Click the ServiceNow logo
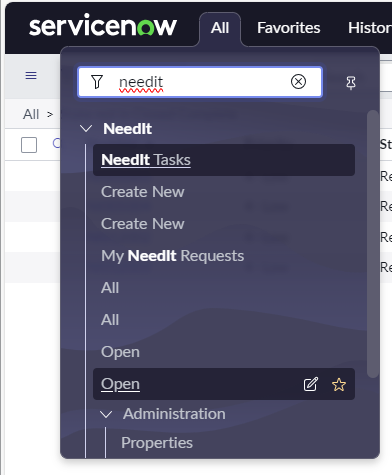 pyautogui.click(x=103, y=25)
